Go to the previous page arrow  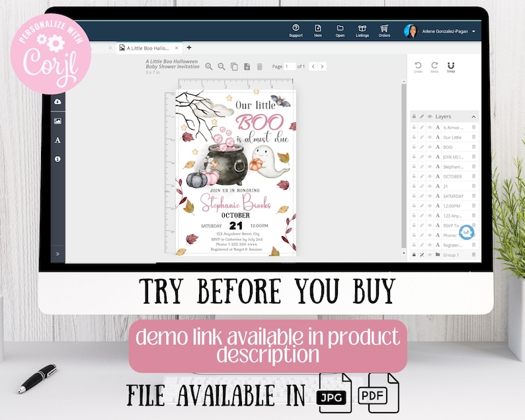coord(313,66)
